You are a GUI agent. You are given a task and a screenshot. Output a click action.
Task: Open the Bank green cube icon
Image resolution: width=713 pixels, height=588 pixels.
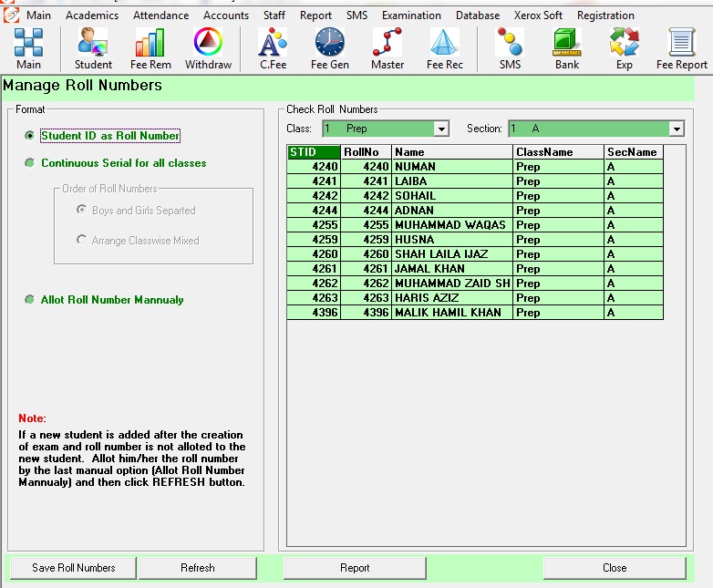coord(567,47)
